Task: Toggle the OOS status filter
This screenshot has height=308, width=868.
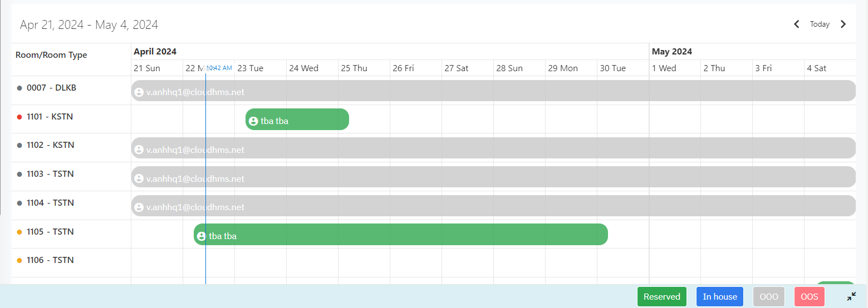Action: tap(809, 296)
